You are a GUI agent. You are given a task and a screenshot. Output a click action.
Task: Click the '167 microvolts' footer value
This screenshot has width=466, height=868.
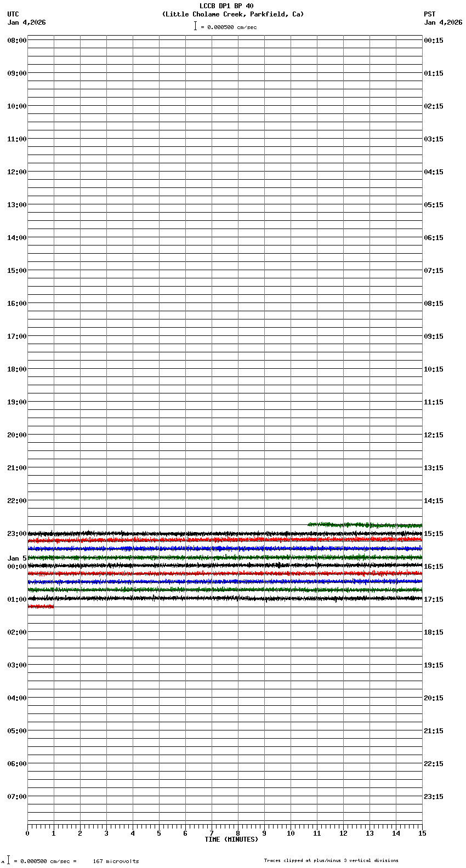tap(116, 861)
